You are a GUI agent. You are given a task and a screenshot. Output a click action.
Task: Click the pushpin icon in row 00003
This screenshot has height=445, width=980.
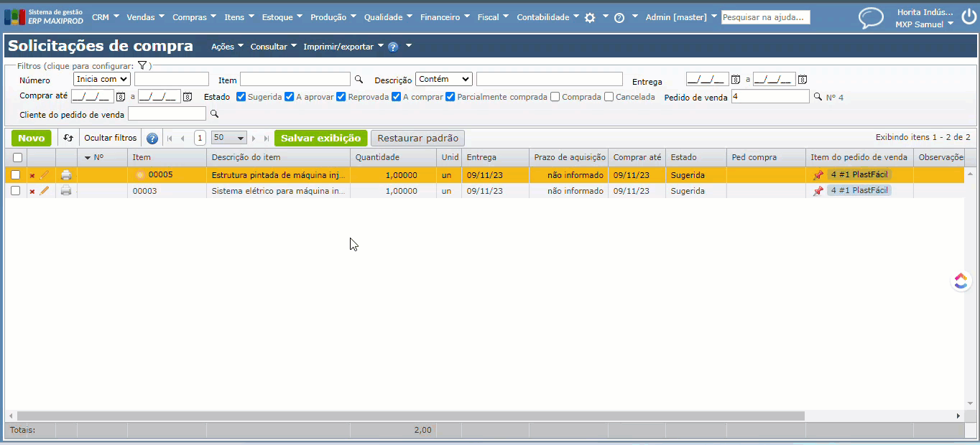coord(818,191)
